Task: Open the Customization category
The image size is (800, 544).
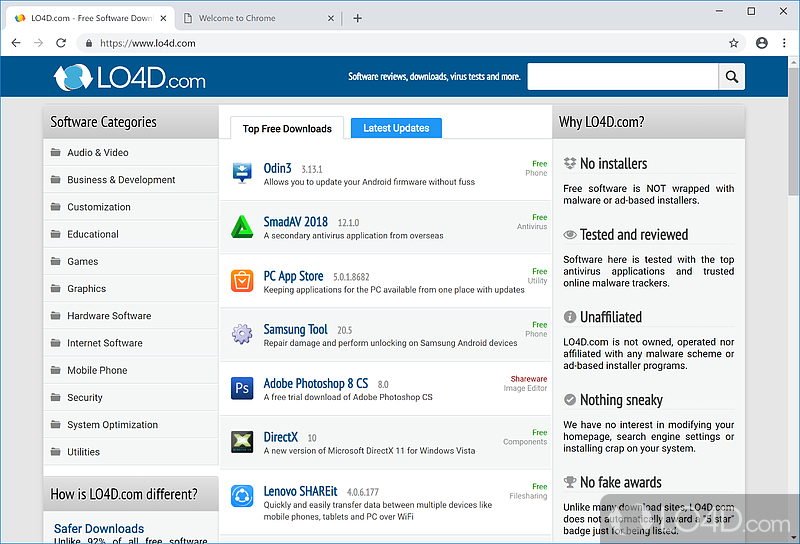Action: coord(131,207)
